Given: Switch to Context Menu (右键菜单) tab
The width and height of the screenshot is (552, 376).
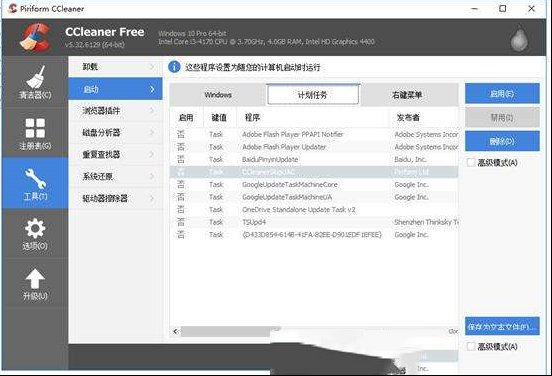Looking at the screenshot, I should [408, 95].
